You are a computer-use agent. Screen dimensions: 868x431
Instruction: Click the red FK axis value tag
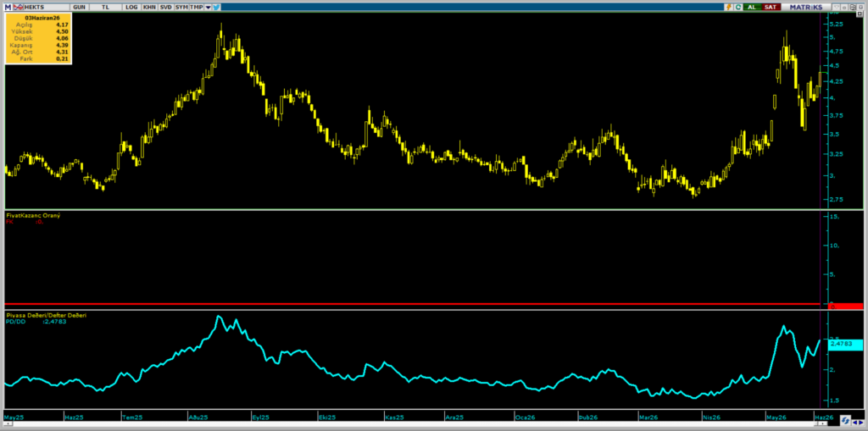coord(845,306)
